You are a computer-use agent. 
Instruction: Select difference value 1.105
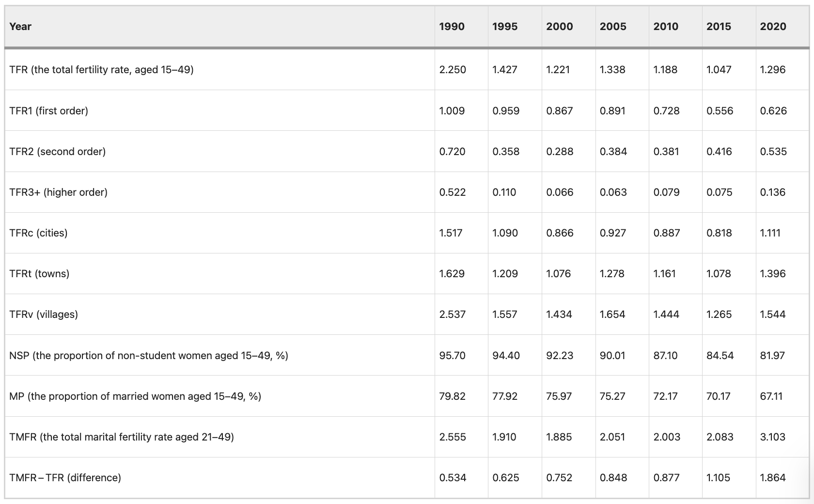point(718,478)
